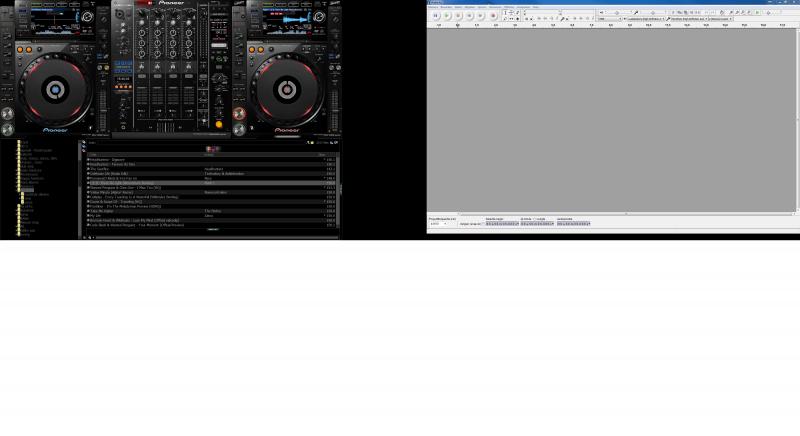Click the Cut scissors icon in Audacity

(673, 12)
